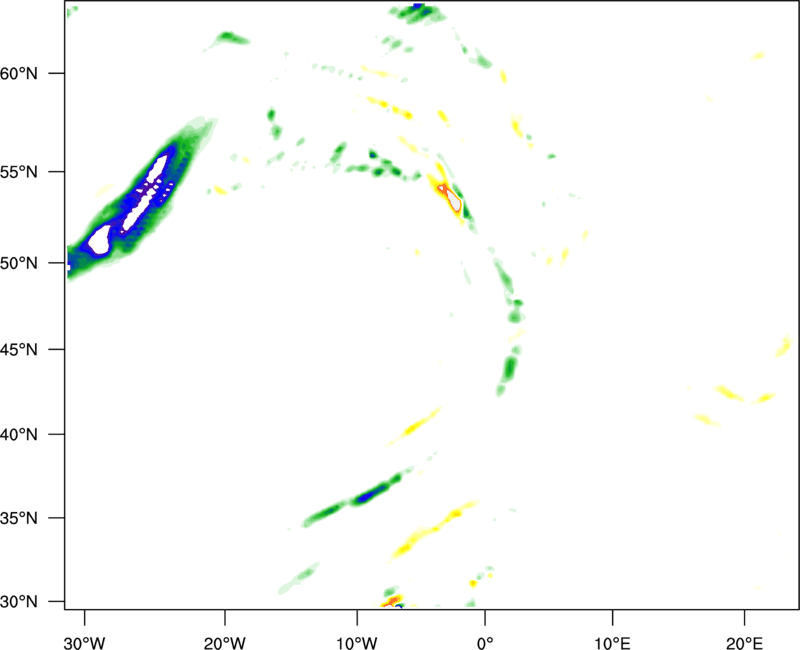Click the 0° longitude label
The height and width of the screenshot is (650, 800).
point(485,643)
